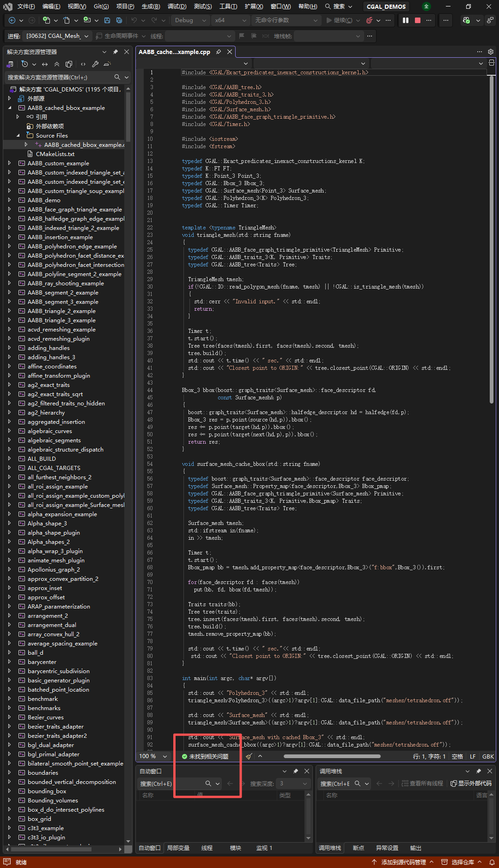Click the navigate backward arrow icon
Screen dimensions: 499x868
(x=12, y=20)
